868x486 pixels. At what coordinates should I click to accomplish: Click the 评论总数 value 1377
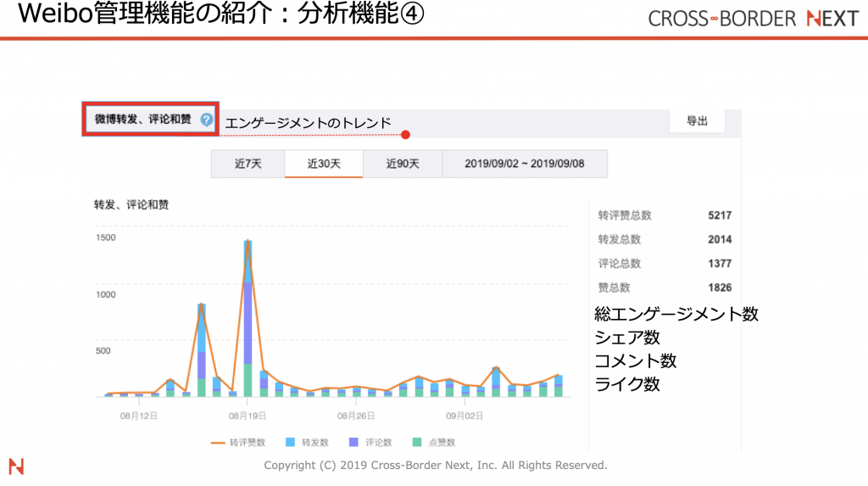point(720,264)
